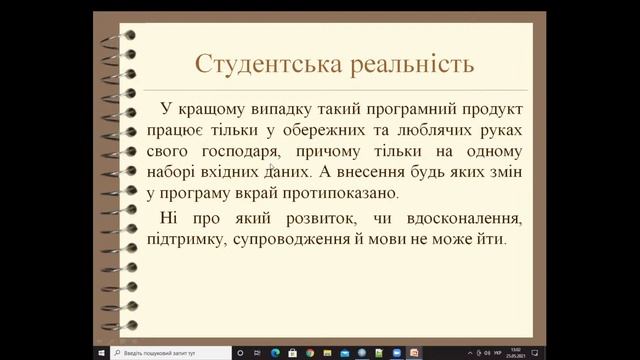This screenshot has height=360, width=640.
Task: Switch to the Zoom app on taskbar
Action: (x=397, y=353)
